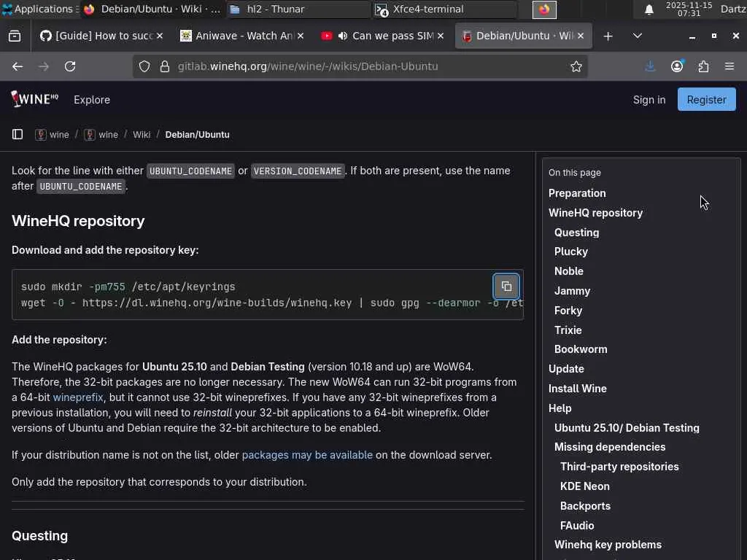Jump to Jammy section
This screenshot has height=560, width=747.
click(572, 291)
